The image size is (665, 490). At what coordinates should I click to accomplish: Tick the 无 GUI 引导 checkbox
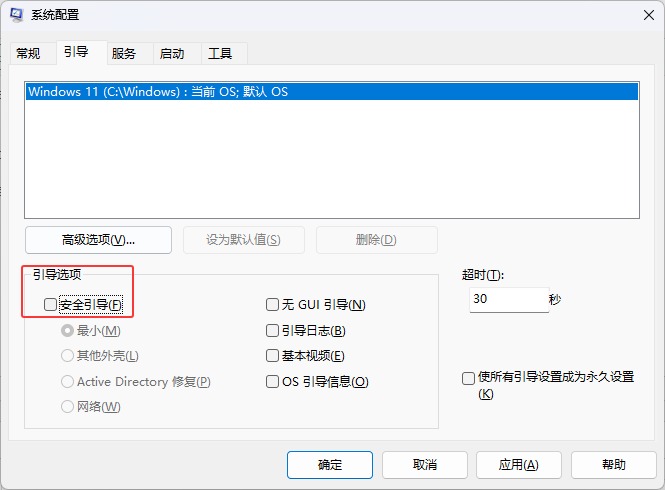point(272,305)
